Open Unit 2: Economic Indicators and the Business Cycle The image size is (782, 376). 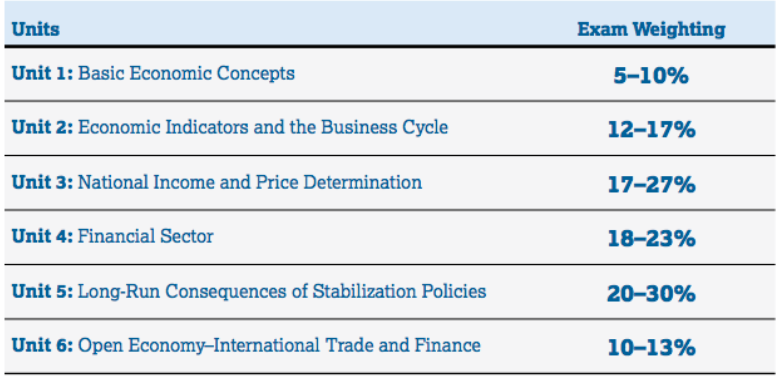tap(230, 127)
